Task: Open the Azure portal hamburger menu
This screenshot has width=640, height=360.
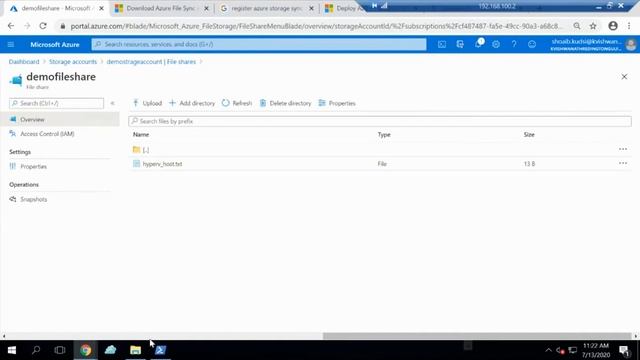Action: [x=11, y=44]
